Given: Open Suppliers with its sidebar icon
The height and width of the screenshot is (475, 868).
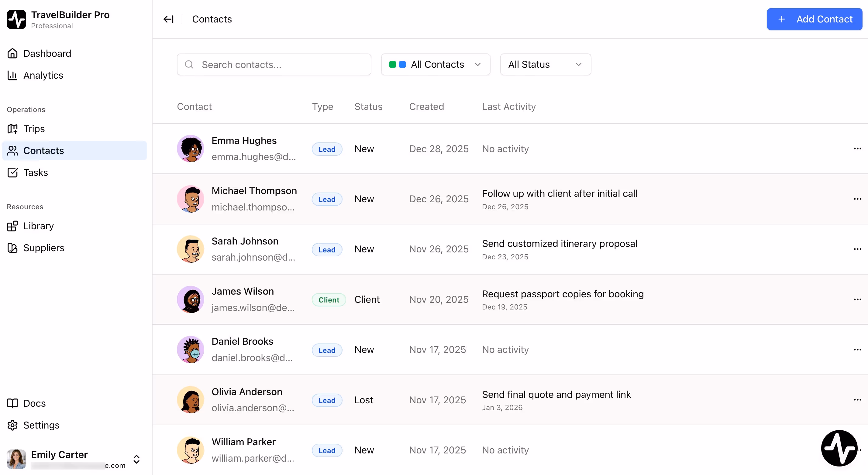Looking at the screenshot, I should pos(12,248).
